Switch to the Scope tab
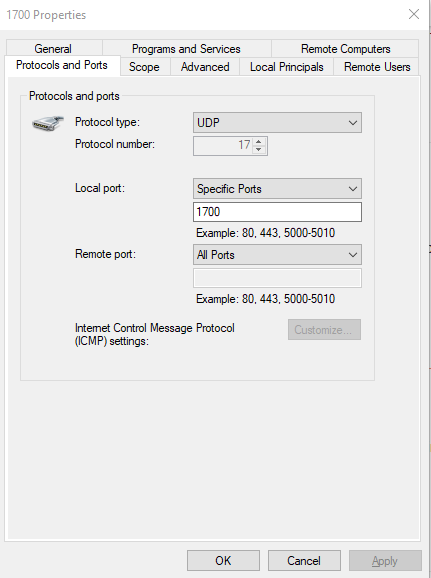The height and width of the screenshot is (578, 431). [x=144, y=67]
